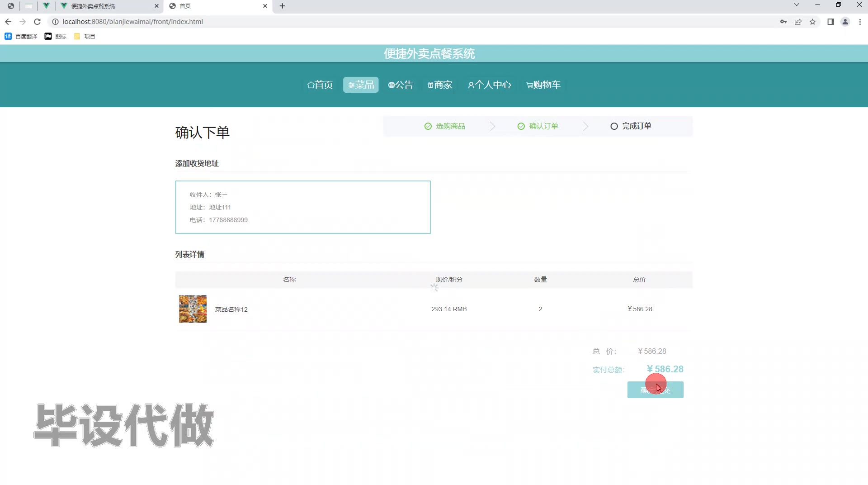The width and height of the screenshot is (868, 485).
Task: Reload the current page
Action: pyautogui.click(x=38, y=22)
